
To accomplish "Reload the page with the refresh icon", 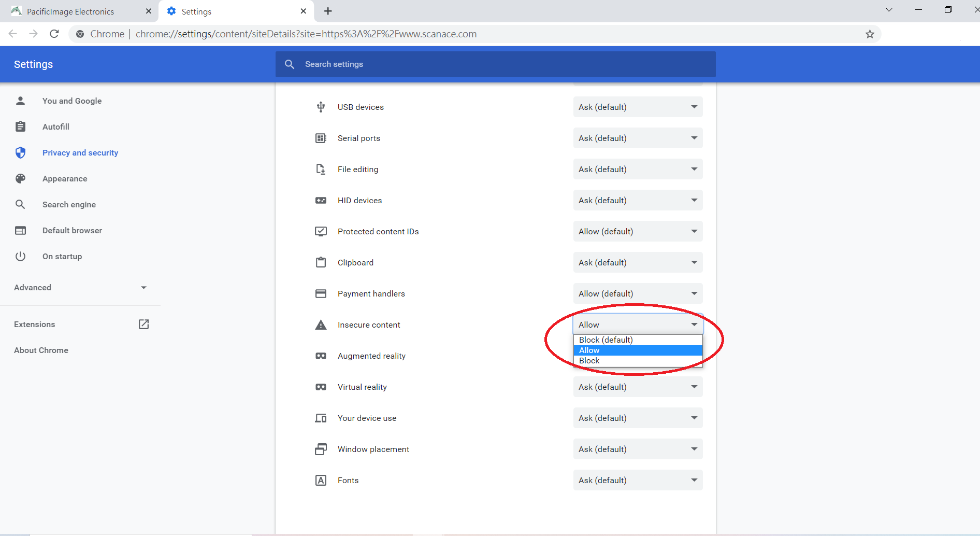I will click(x=54, y=34).
